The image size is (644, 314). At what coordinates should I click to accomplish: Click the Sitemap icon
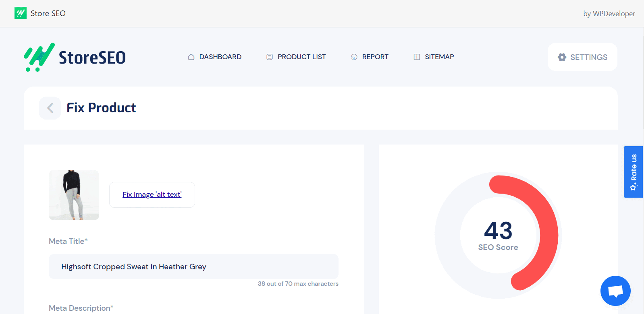point(417,57)
